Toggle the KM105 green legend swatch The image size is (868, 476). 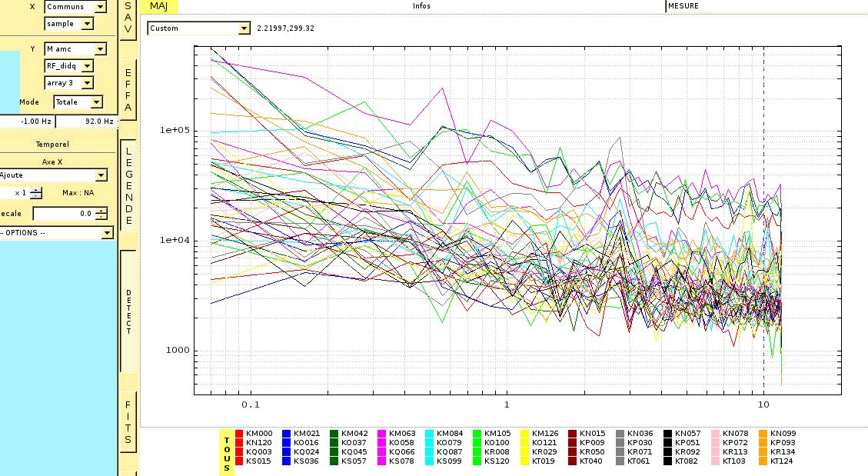click(x=477, y=434)
